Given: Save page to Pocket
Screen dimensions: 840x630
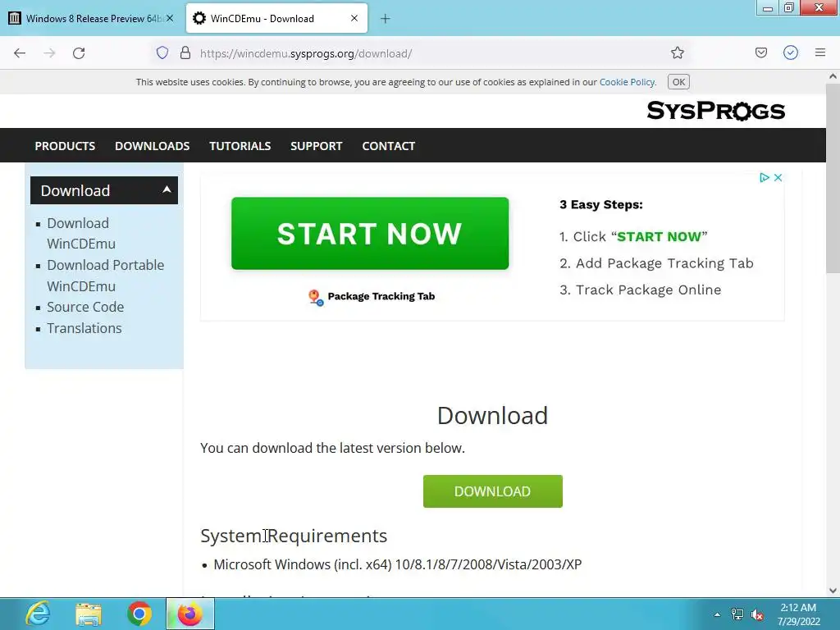Looking at the screenshot, I should pyautogui.click(x=760, y=52).
